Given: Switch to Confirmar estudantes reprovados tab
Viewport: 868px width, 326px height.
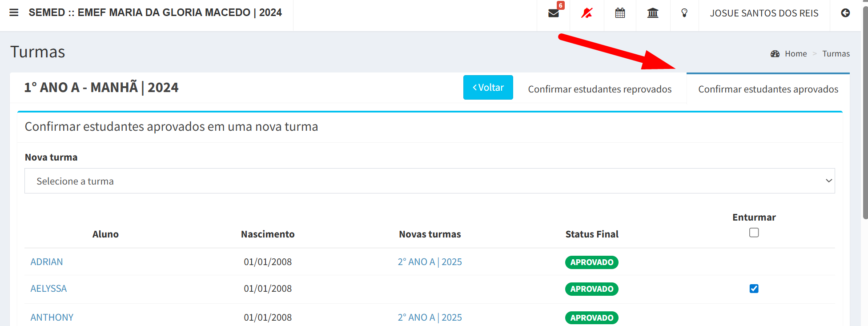Looking at the screenshot, I should pyautogui.click(x=599, y=89).
